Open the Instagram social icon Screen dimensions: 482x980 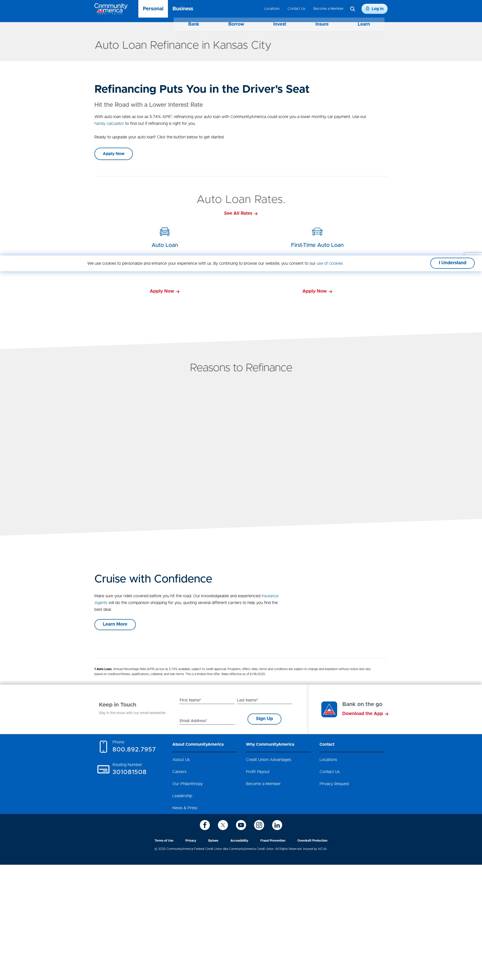[x=259, y=825]
